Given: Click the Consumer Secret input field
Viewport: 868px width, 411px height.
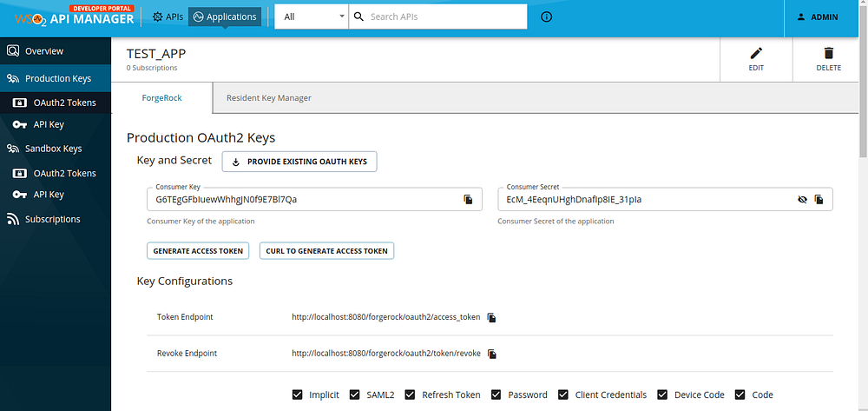Looking at the screenshot, I should 665,199.
